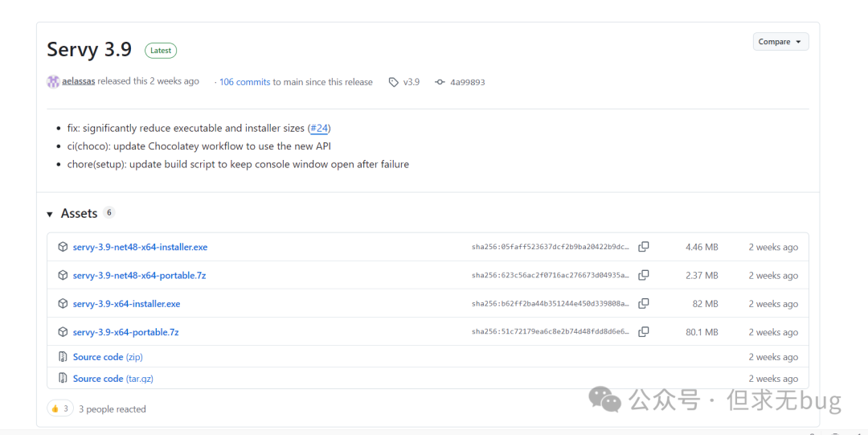Copy SHA256 hash for x64 installer exe

(643, 304)
